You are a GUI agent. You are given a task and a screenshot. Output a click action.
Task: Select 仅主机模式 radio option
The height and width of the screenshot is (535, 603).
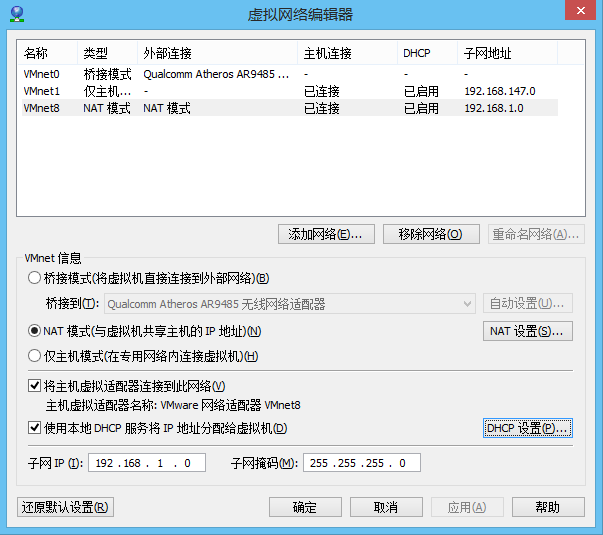34,356
